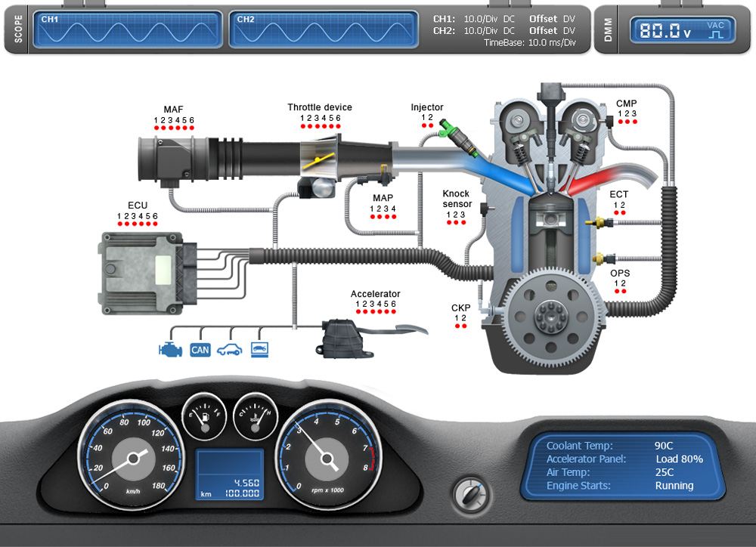Viewport: 756px width, 547px height.
Task: Select the car immobilizer key icon
Action: [x=229, y=349]
